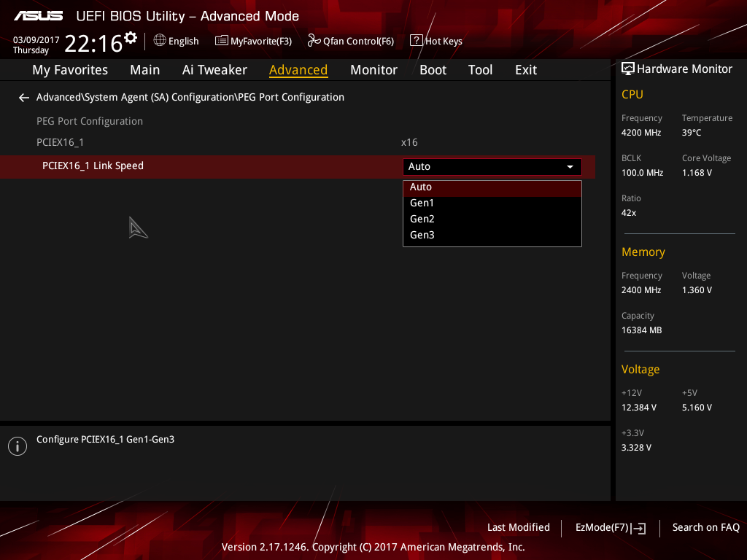Click the Hardware Monitor screen icon
The height and width of the screenshot is (560, 747).
tap(628, 69)
